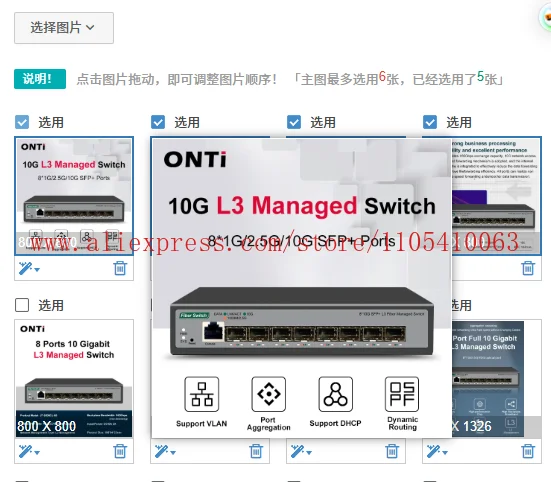Open magic wand tools under first 10G thumbnail
The height and width of the screenshot is (482, 551).
tap(29, 268)
